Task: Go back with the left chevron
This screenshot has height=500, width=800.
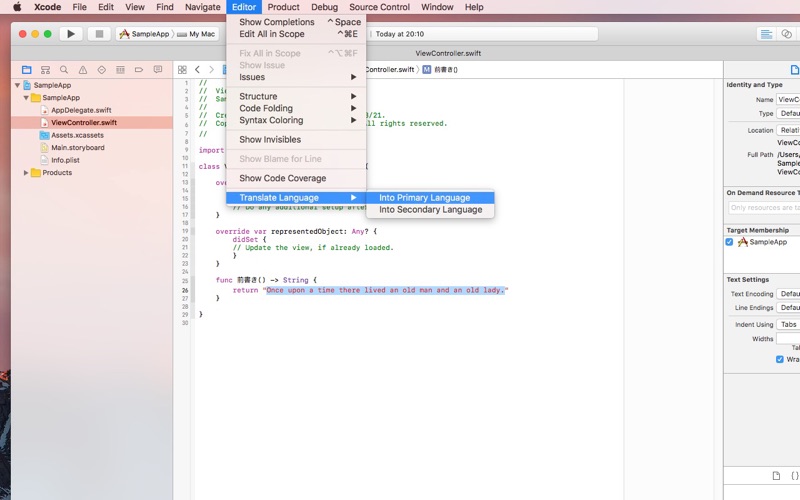Action: pyautogui.click(x=197, y=69)
